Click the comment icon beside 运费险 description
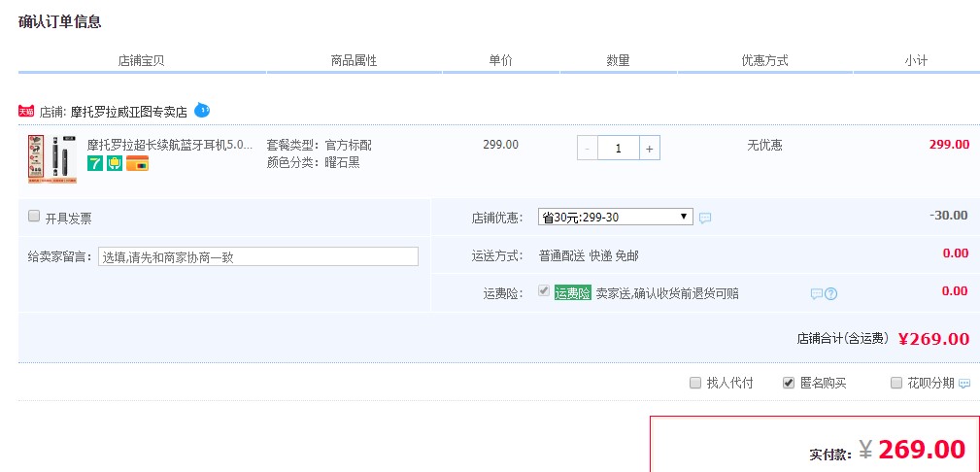Screen dimensions: 980x472 [x=816, y=294]
